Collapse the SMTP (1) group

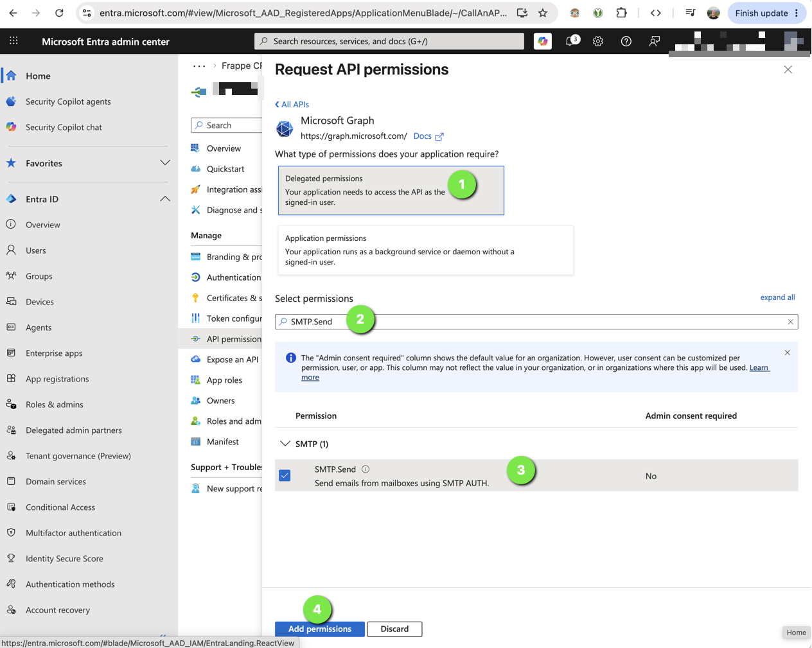(285, 444)
